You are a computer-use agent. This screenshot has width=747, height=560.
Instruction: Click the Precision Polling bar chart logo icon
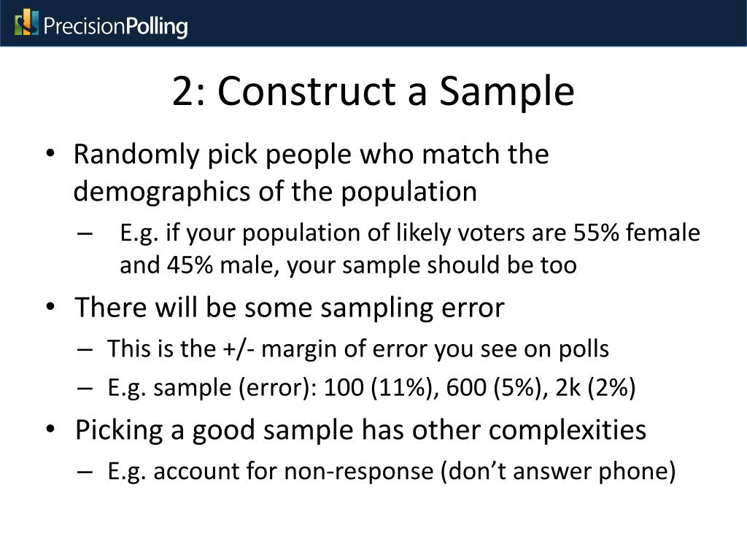tap(26, 23)
